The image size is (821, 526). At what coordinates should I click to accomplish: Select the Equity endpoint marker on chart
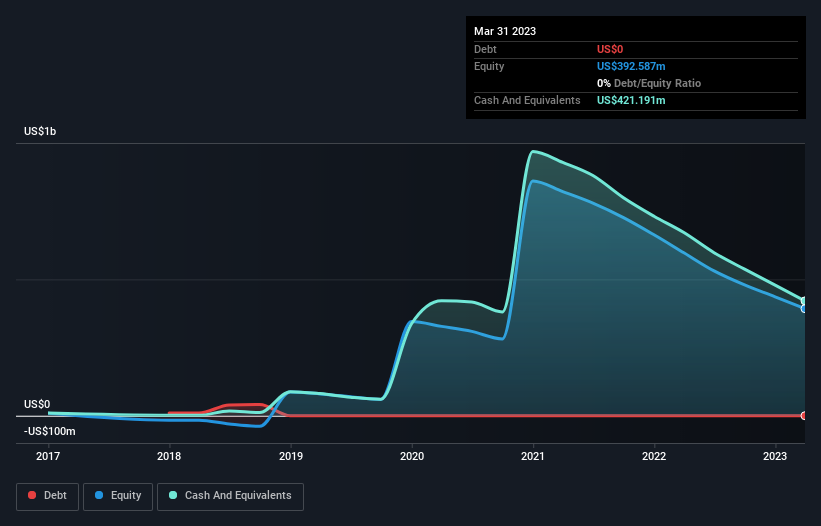[803, 309]
